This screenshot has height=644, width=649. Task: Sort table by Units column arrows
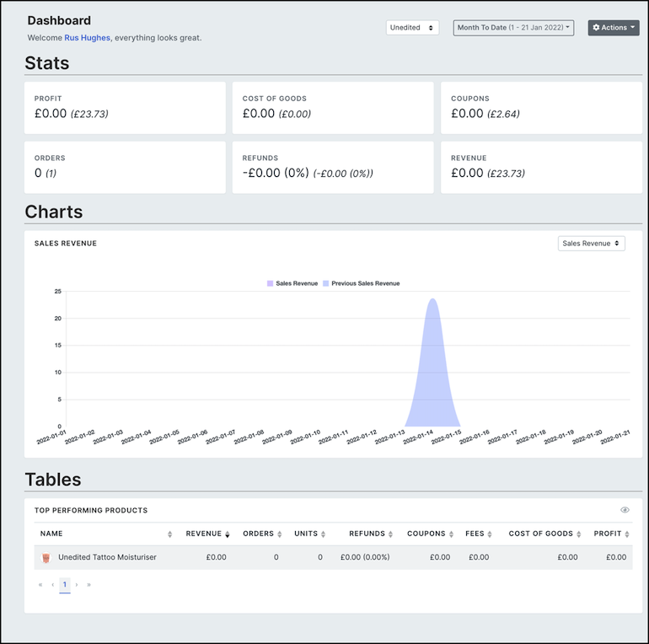point(324,534)
